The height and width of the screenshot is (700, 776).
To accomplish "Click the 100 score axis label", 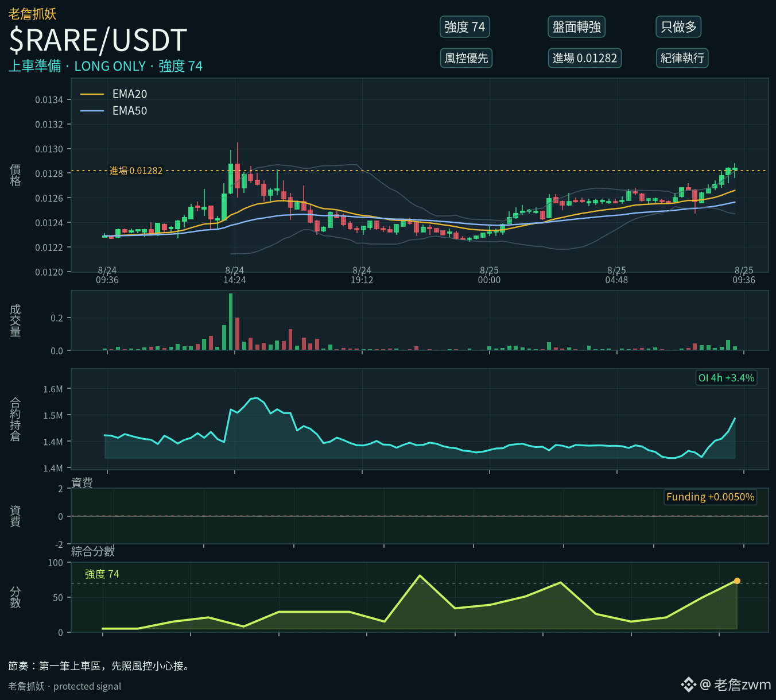I will 56,563.
